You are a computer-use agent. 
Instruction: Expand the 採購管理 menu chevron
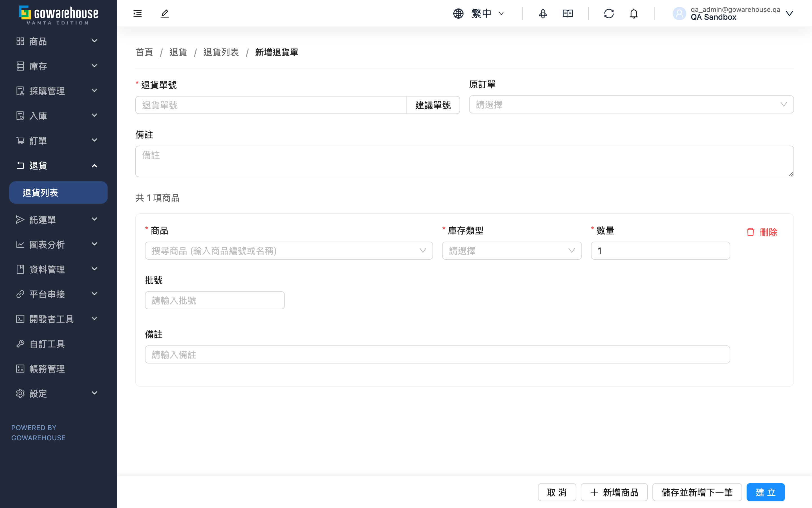[x=94, y=91]
